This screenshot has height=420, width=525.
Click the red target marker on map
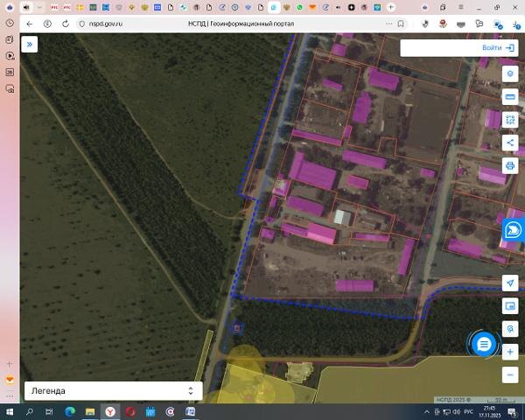pyautogui.click(x=237, y=328)
